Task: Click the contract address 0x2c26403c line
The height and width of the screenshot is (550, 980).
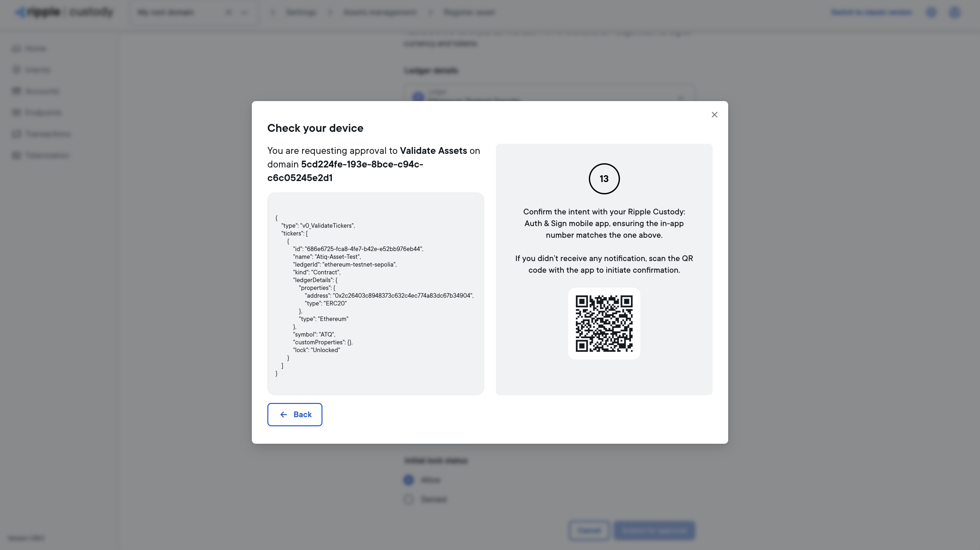Action: [389, 295]
